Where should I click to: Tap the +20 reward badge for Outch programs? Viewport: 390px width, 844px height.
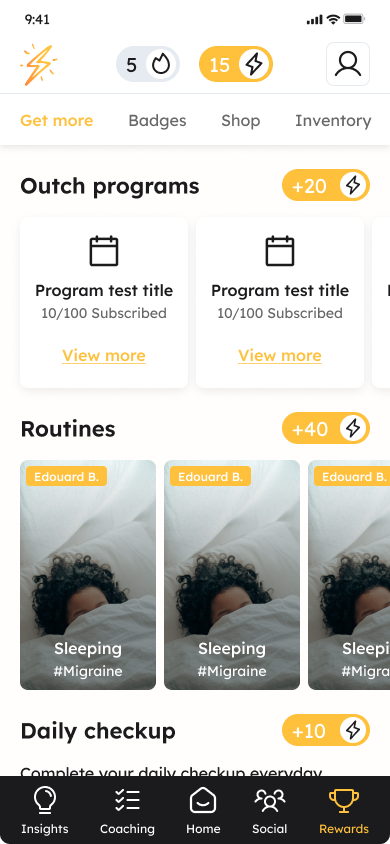pos(326,185)
